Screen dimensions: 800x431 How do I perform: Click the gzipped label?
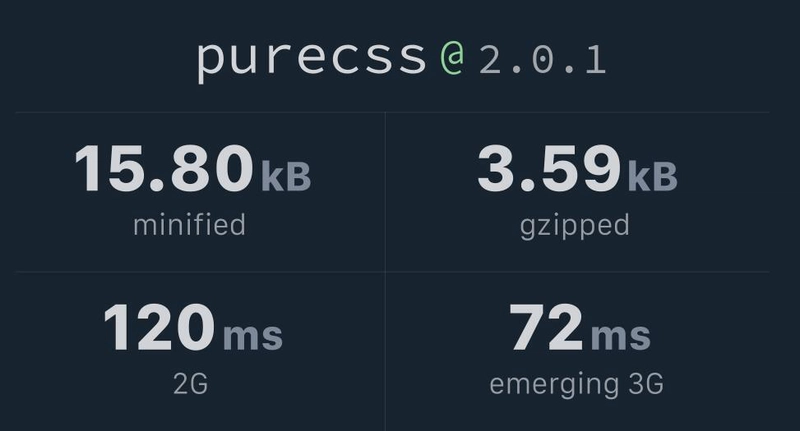(x=574, y=226)
